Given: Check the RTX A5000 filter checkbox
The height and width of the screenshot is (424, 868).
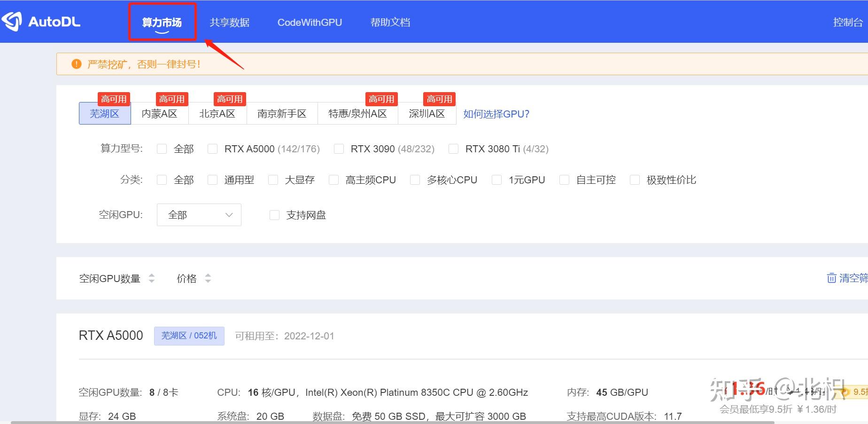Looking at the screenshot, I should click(x=213, y=149).
